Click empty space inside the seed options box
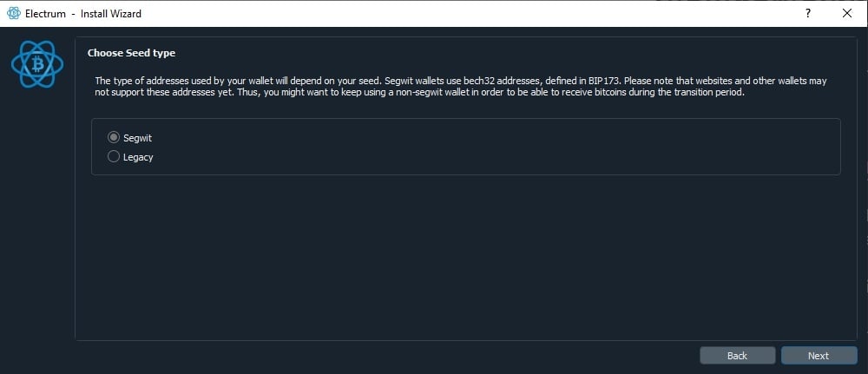The image size is (868, 374). [498, 147]
